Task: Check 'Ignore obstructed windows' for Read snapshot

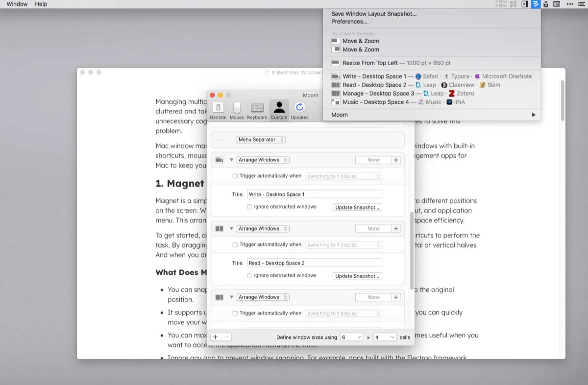Action: 250,275
